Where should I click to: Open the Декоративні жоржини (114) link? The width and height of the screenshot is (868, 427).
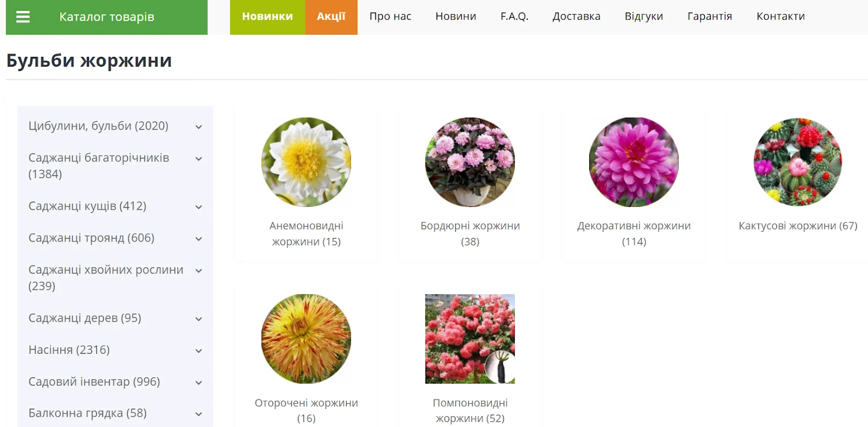point(634,234)
